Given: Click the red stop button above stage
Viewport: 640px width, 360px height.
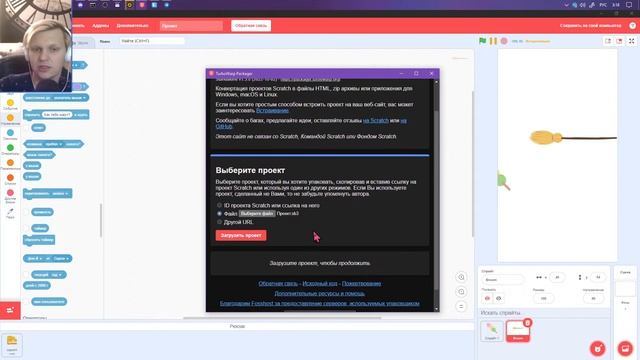Looking at the screenshot, I should (504, 41).
